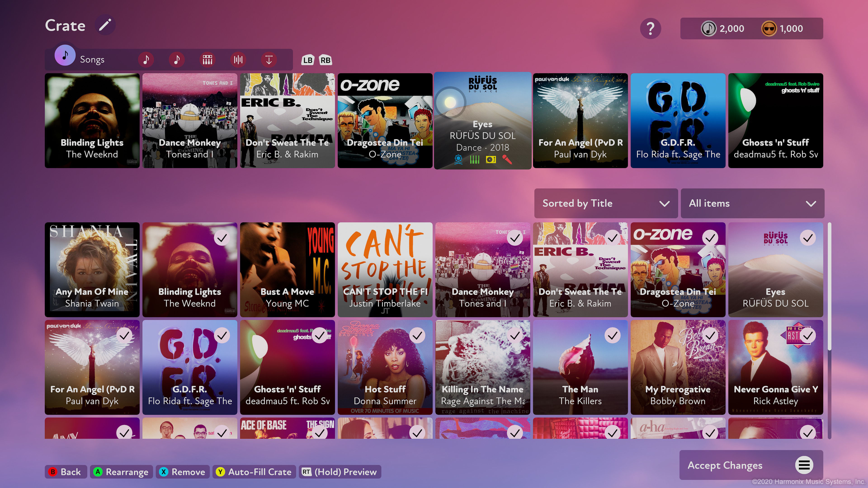Click the Remove button
The image size is (868, 488).
(x=183, y=472)
